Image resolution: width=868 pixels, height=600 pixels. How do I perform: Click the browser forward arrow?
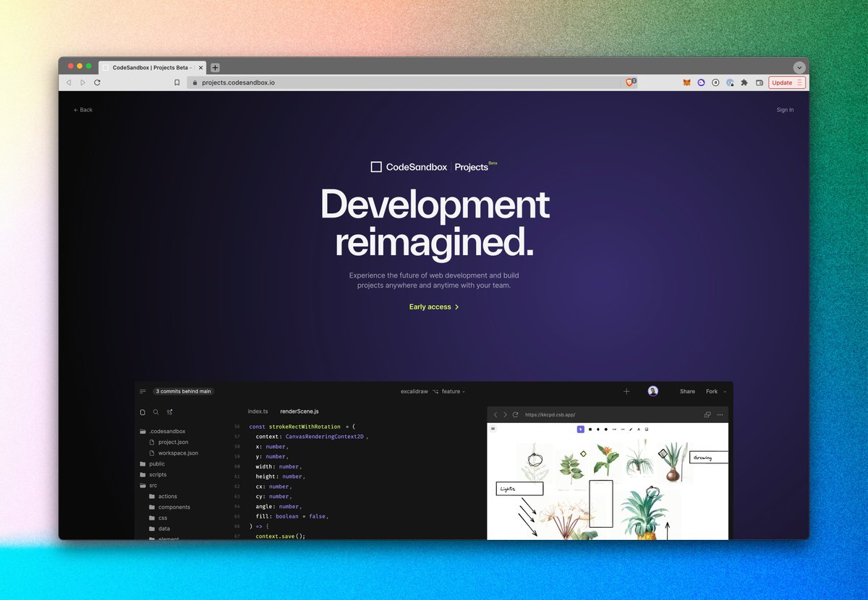point(82,82)
